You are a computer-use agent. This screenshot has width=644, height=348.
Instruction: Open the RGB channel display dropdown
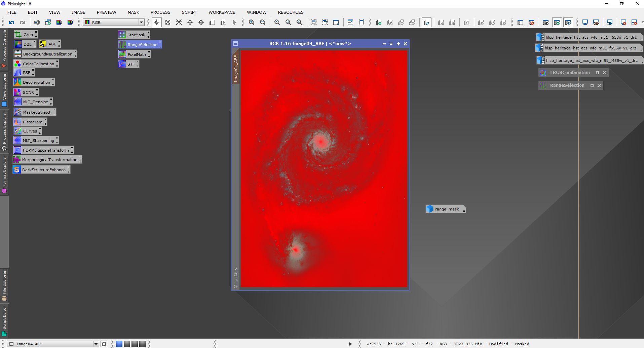coord(141,23)
